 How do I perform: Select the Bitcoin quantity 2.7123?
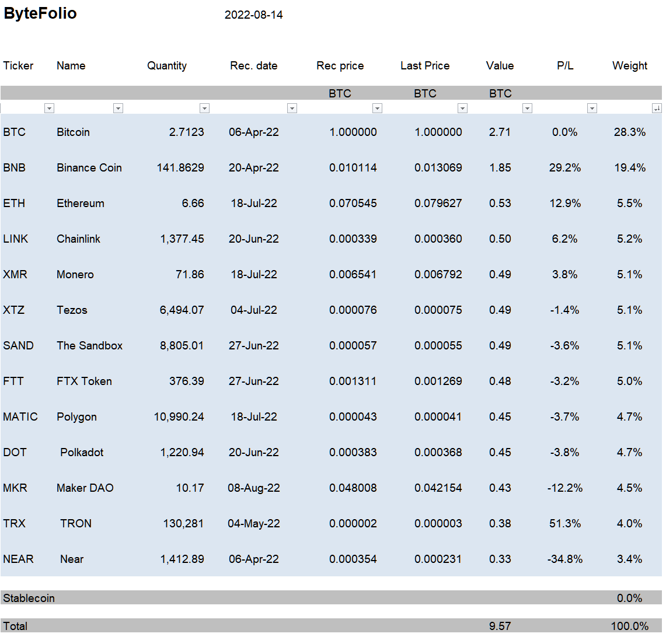click(x=186, y=132)
